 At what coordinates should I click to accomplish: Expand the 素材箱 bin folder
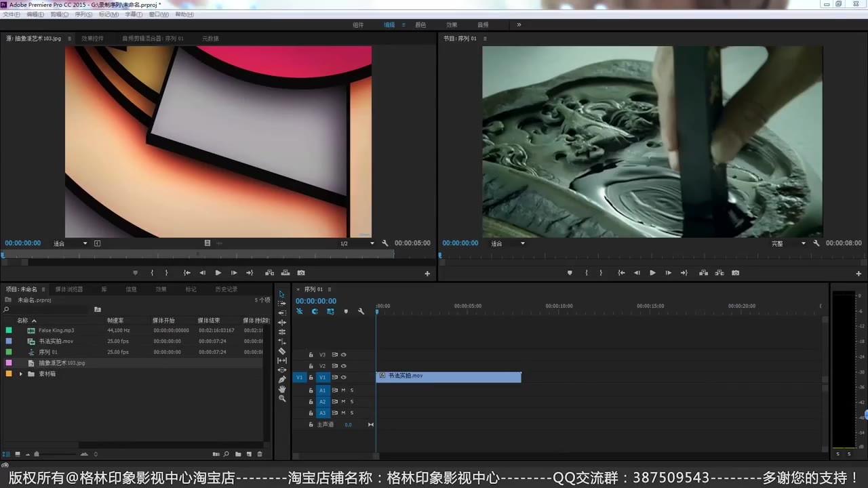20,374
